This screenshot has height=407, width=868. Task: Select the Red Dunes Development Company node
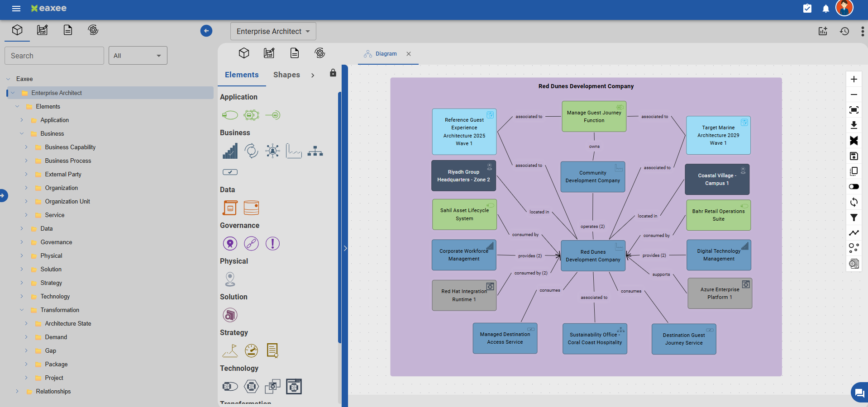click(593, 256)
